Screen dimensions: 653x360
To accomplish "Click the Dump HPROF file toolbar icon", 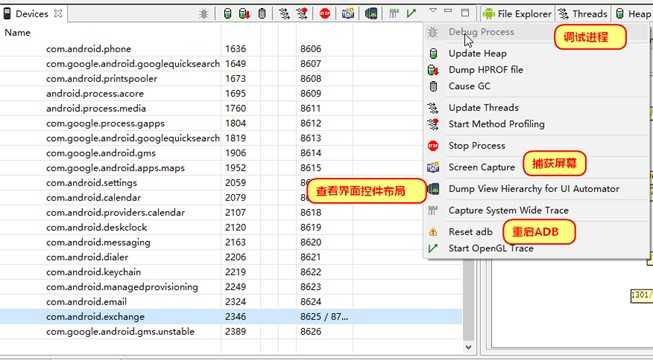I will click(x=244, y=14).
